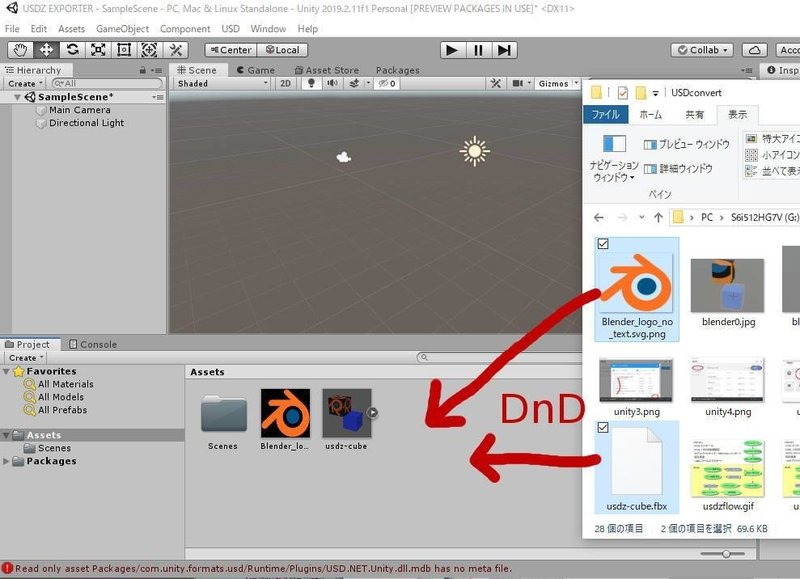This screenshot has width=800, height=579.
Task: Switch to the Game tab
Action: click(x=256, y=70)
